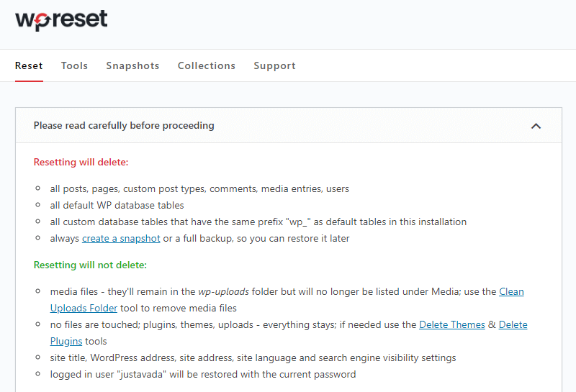Click the custom database tables prefix 'wp_' line

pos(258,222)
